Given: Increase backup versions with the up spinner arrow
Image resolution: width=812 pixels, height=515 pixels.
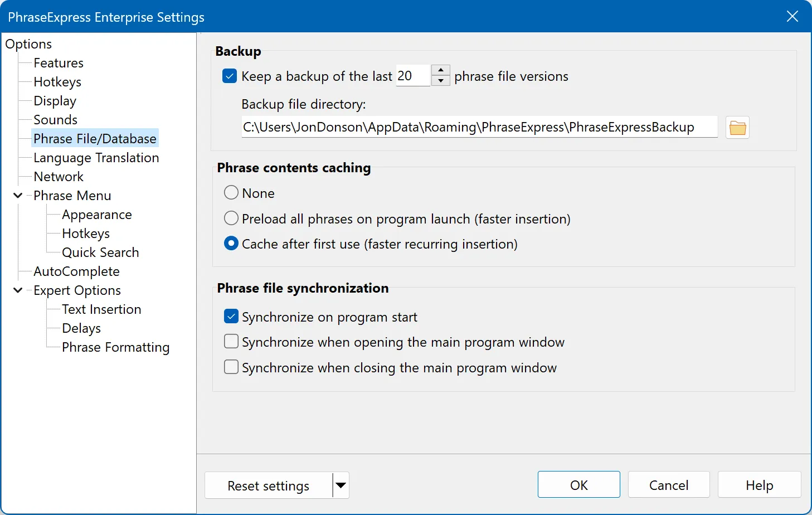Looking at the screenshot, I should click(x=440, y=70).
